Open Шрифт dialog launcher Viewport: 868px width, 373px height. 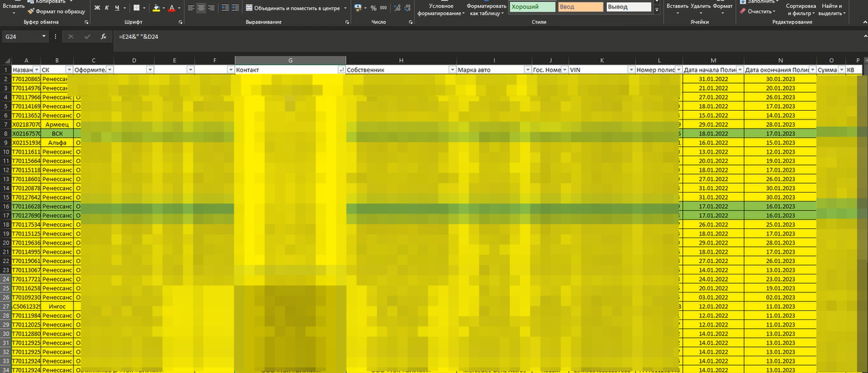[180, 22]
